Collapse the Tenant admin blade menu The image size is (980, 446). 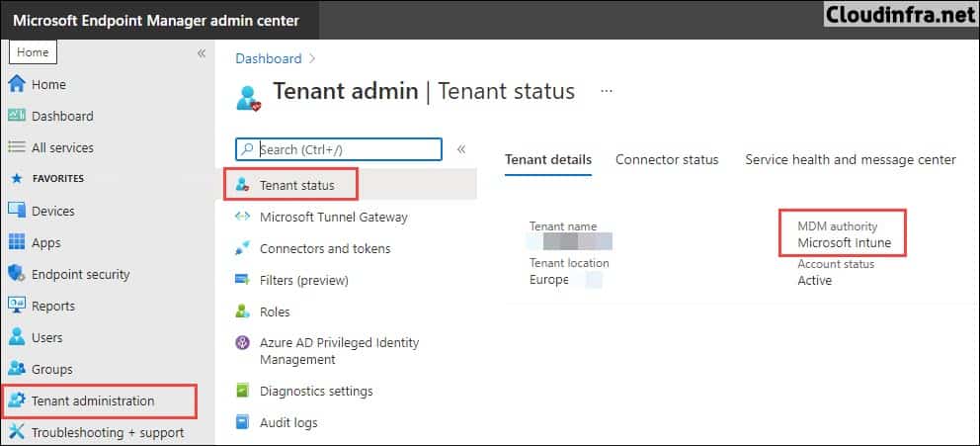[x=461, y=149]
